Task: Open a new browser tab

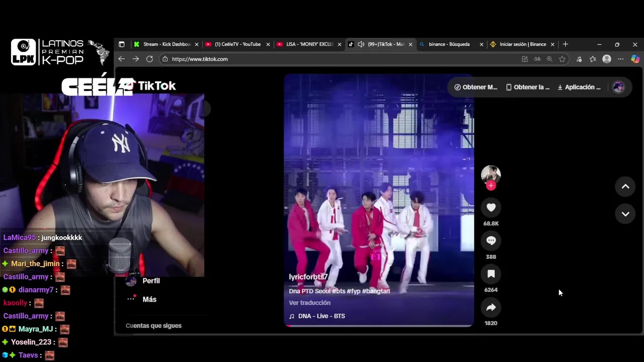Action: [x=565, y=44]
